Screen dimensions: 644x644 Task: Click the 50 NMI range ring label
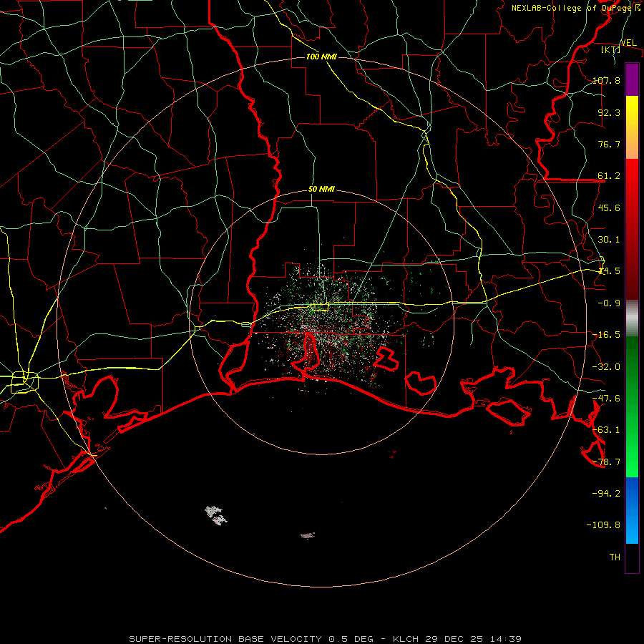[x=321, y=190]
